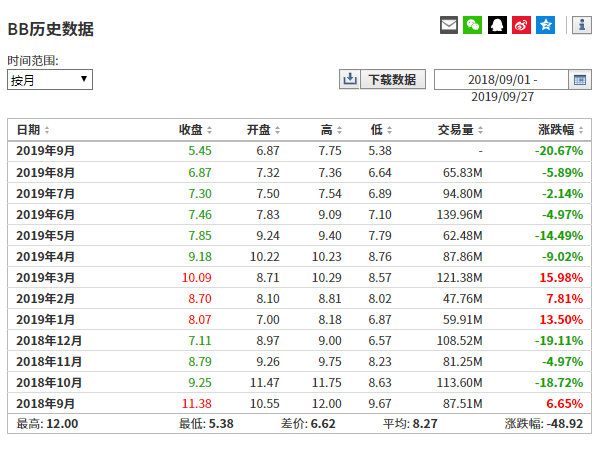
Task: Click the BB历史数据 heading
Action: click(x=50, y=29)
